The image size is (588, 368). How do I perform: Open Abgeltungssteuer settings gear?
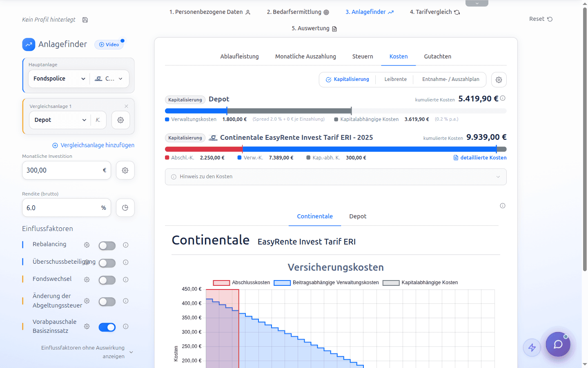pos(87,301)
